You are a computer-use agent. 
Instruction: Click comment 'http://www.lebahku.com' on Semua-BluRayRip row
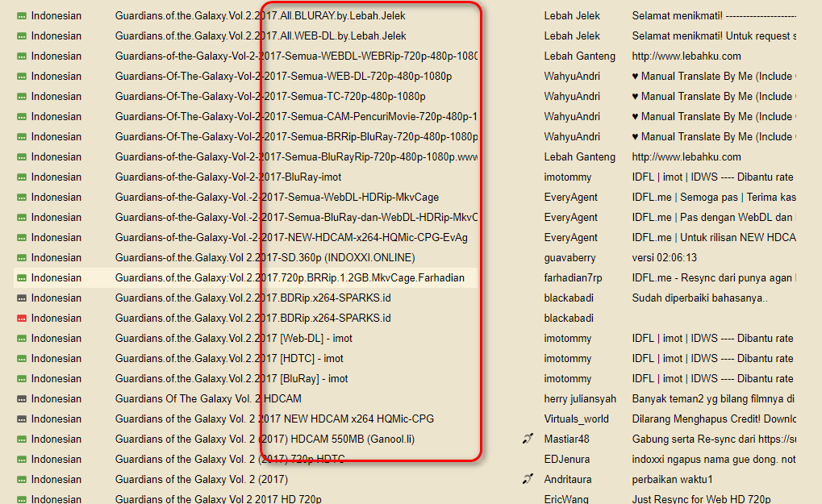686,156
